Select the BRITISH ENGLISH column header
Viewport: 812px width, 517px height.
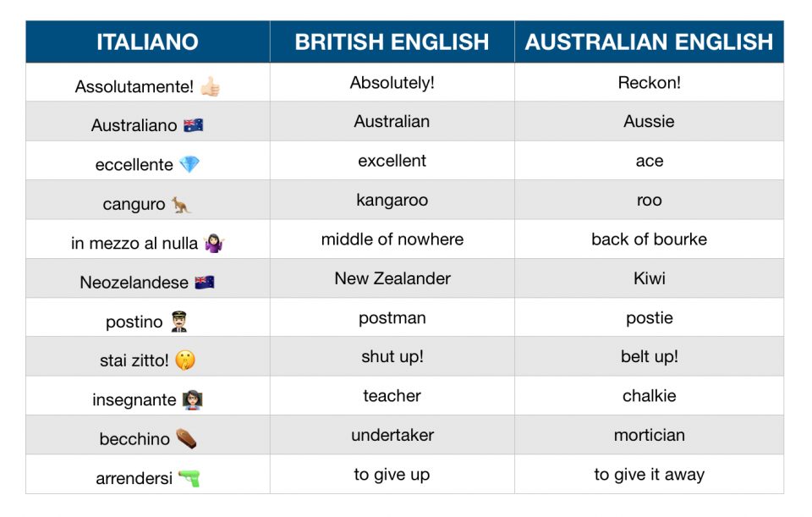[392, 41]
